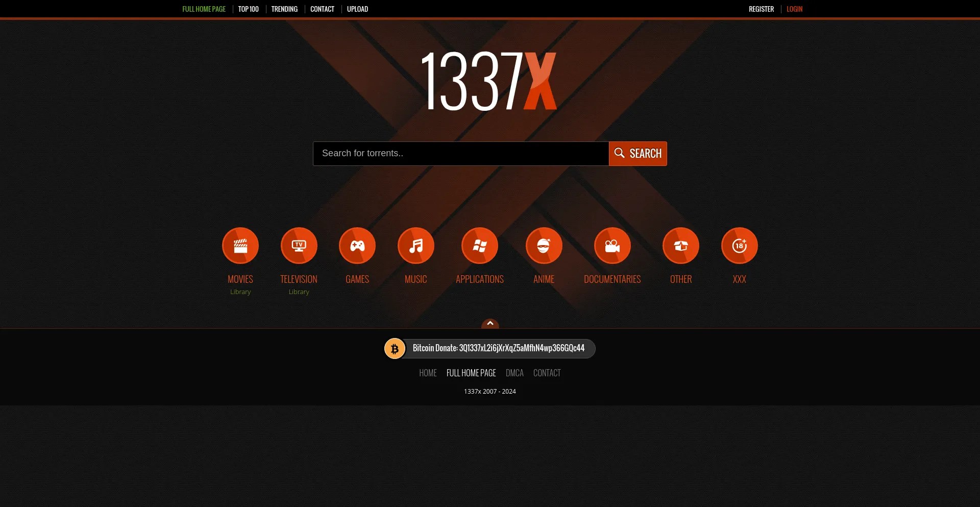The height and width of the screenshot is (507, 980).
Task: Click the Applications text label
Action: pos(480,279)
